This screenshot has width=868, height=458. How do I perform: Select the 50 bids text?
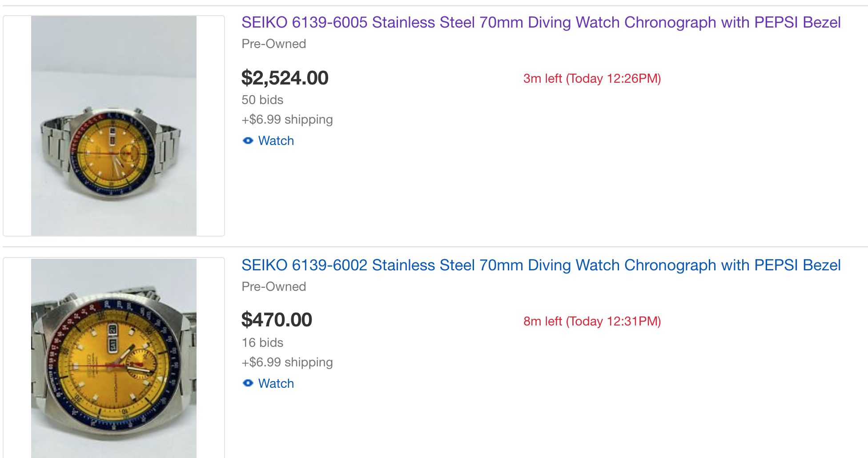(x=262, y=100)
